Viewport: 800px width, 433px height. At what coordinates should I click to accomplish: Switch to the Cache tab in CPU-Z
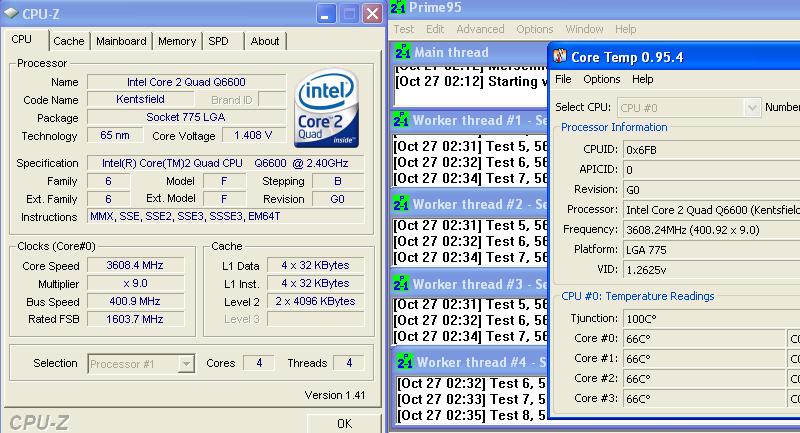pos(68,41)
